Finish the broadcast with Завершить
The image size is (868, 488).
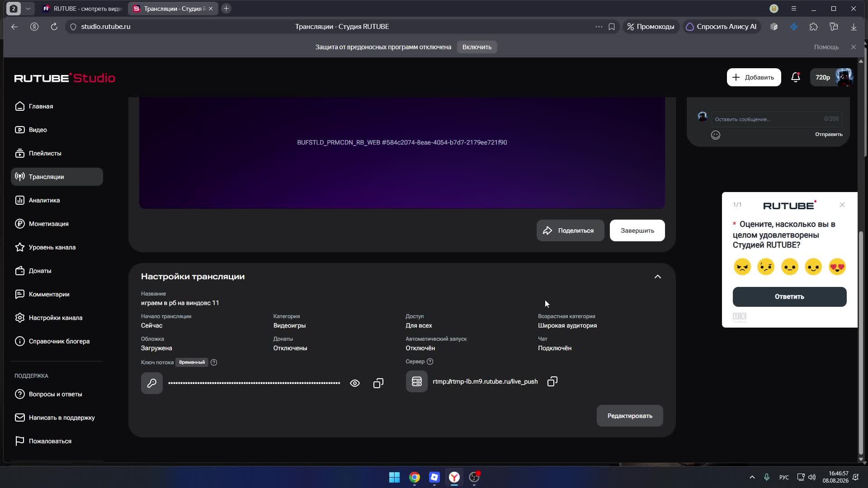pos(637,230)
